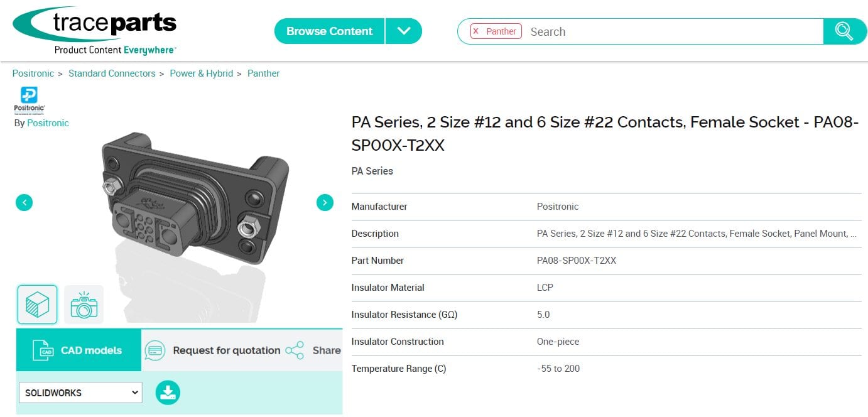Click the Share network icon

[294, 350]
